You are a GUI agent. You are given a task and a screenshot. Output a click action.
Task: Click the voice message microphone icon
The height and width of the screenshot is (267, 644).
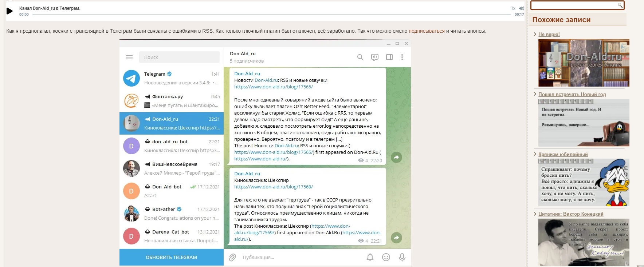coord(402,257)
